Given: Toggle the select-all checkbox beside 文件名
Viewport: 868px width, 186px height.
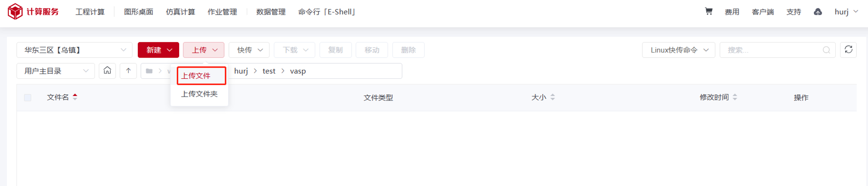Looking at the screenshot, I should pyautogui.click(x=28, y=98).
